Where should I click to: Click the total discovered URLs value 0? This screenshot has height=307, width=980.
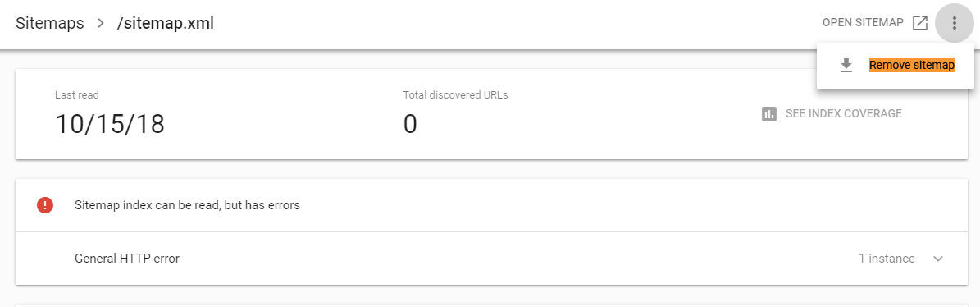click(410, 124)
